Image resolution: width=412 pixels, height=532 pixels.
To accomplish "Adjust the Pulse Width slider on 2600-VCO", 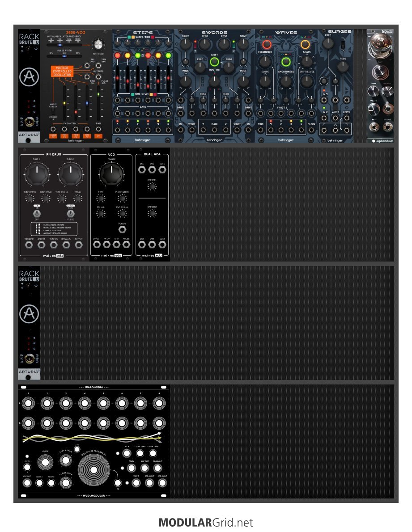I will click(64, 56).
